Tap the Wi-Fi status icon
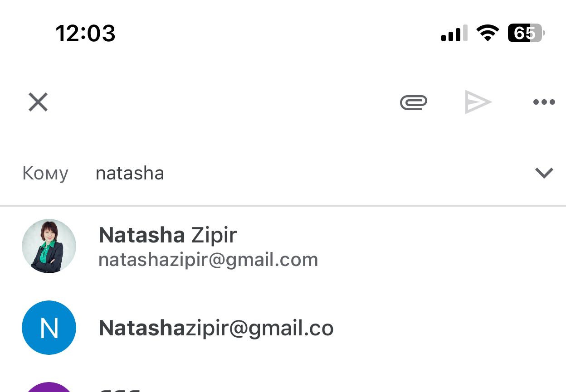 point(488,34)
